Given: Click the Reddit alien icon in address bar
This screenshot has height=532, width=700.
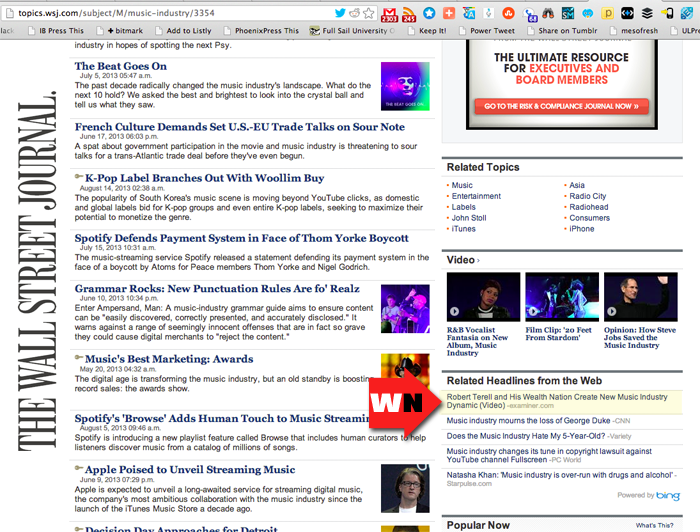Looking at the screenshot, I should point(354,13).
